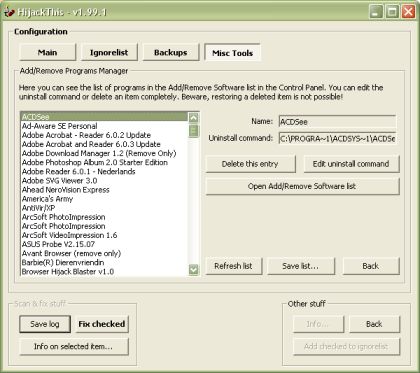
Task: Select AntiVir/XP entry
Action: tap(104, 208)
